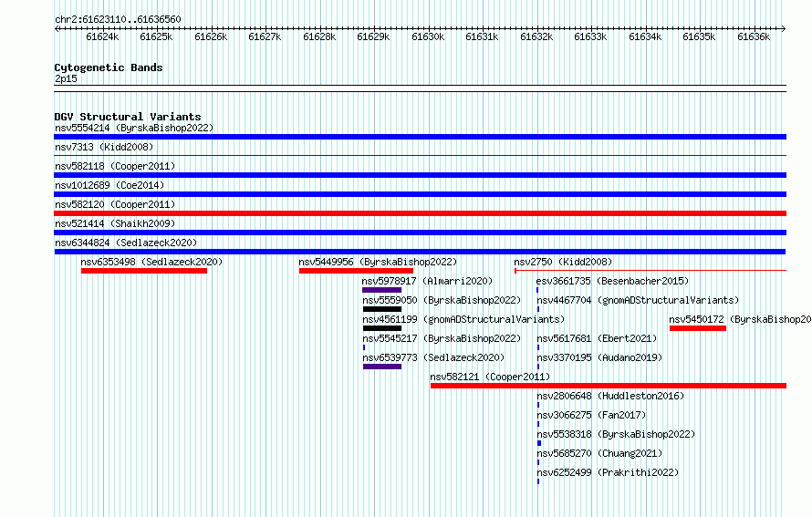Image resolution: width=812 pixels, height=517 pixels.
Task: Open nsv521414 (Shaikh2009) variant label
Action: [x=115, y=223]
